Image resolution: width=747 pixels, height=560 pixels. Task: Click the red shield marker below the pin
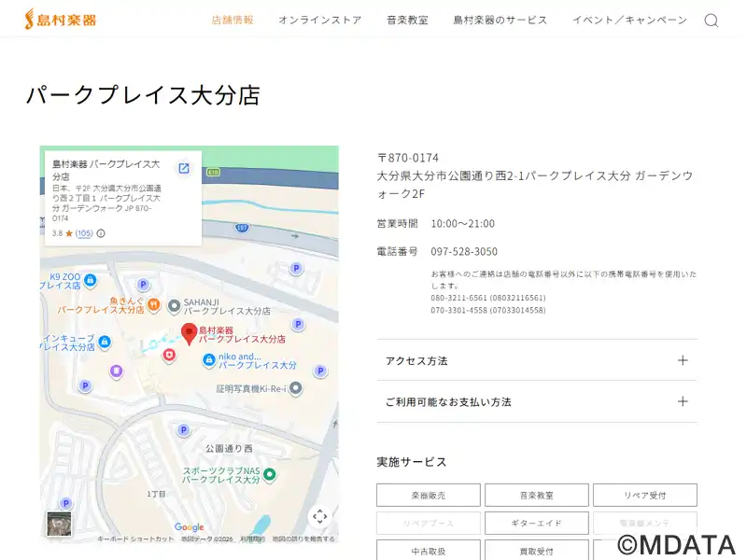169,355
